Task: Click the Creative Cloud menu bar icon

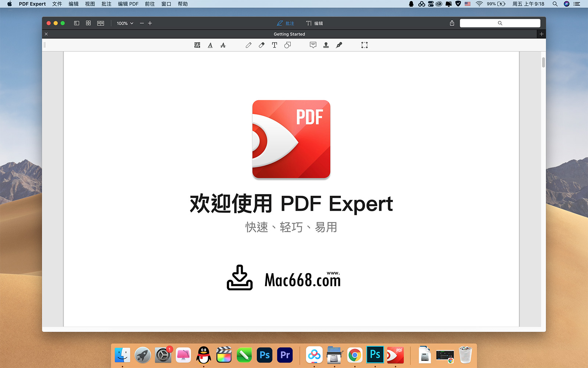Action: tap(439, 4)
